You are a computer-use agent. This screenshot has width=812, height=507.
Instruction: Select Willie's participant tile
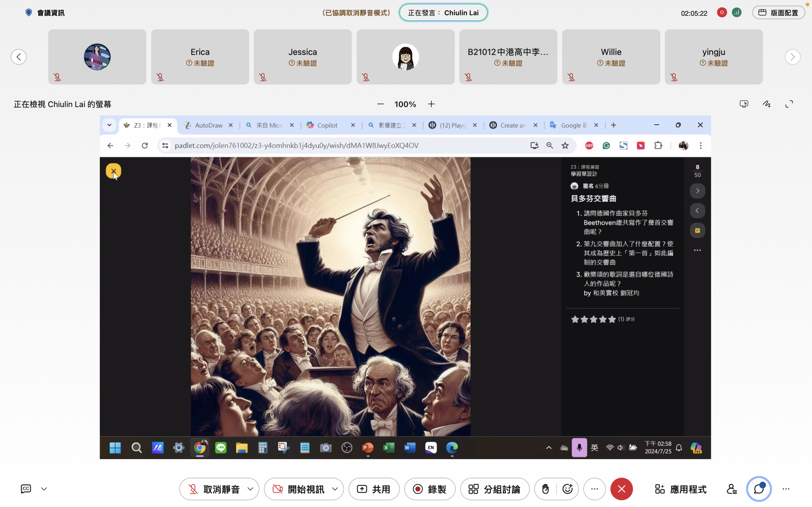pyautogui.click(x=611, y=57)
